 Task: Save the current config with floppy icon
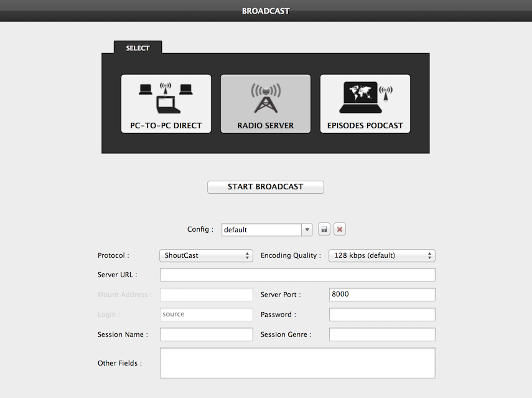click(324, 229)
